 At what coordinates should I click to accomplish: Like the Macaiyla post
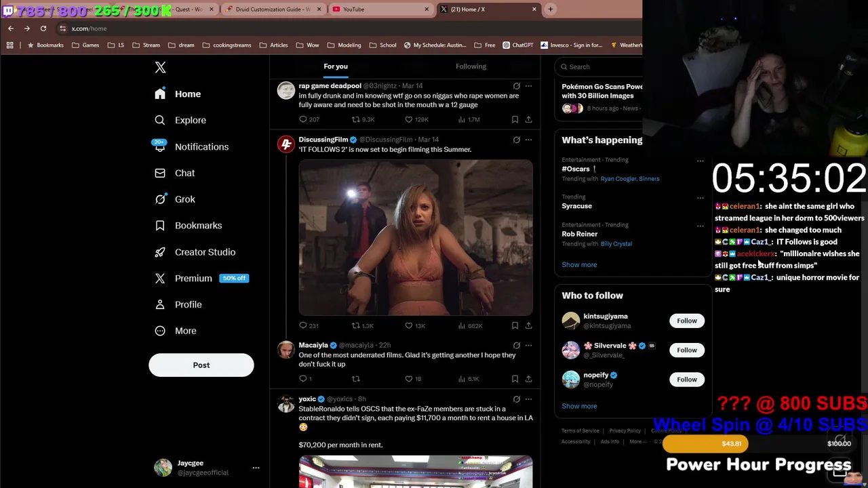coord(413,379)
